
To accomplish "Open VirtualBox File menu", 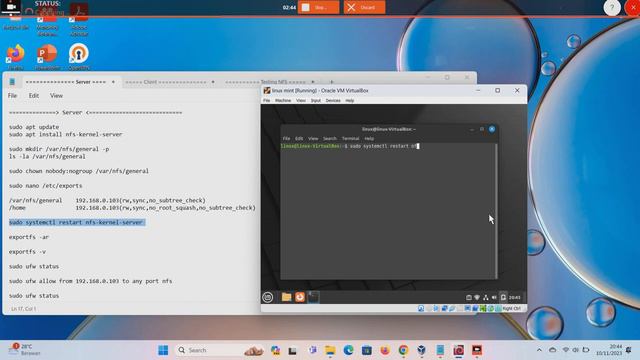I will coord(267,100).
